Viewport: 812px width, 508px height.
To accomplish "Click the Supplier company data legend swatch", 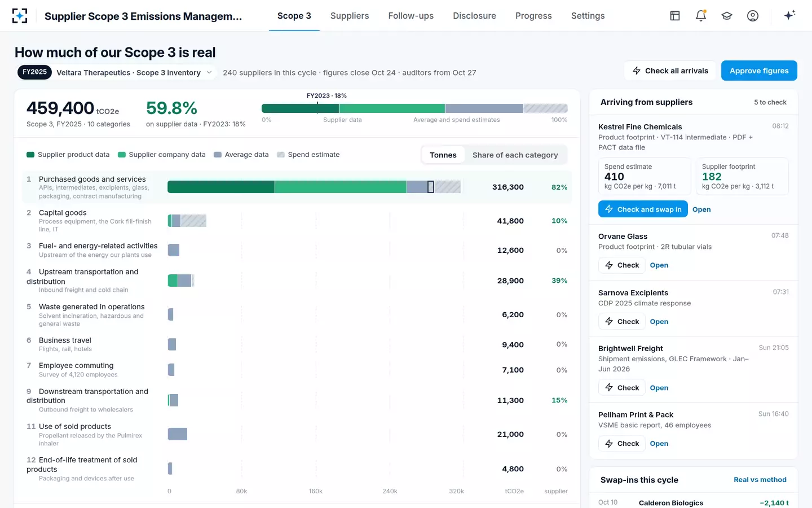I will 121,155.
